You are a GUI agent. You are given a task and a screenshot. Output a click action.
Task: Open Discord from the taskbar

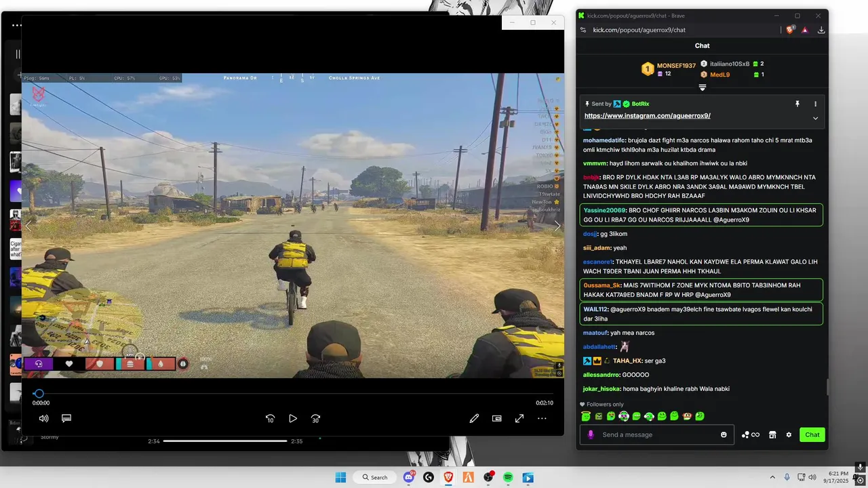tap(409, 477)
